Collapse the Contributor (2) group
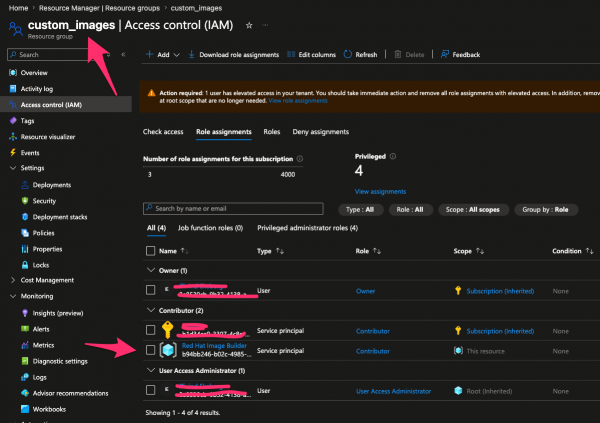This screenshot has height=423, width=600. 151,310
